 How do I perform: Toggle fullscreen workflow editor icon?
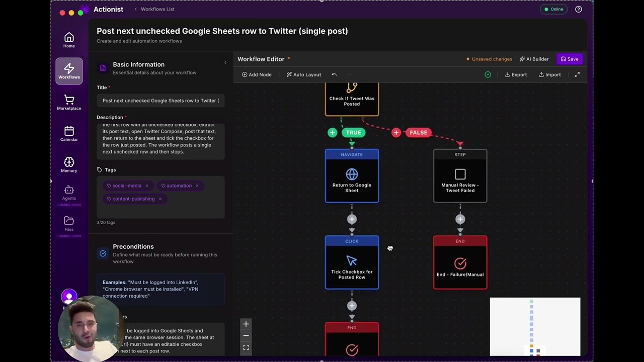[x=577, y=74]
